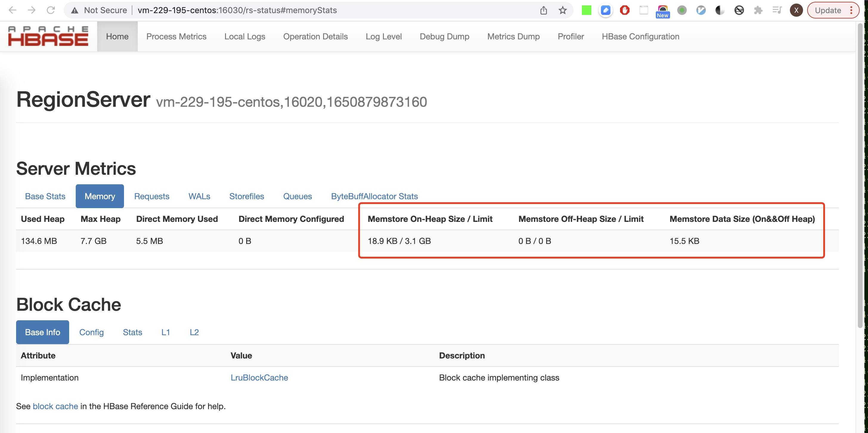This screenshot has width=868, height=433.
Task: Click the Not Secure warning indicator
Action: click(99, 10)
